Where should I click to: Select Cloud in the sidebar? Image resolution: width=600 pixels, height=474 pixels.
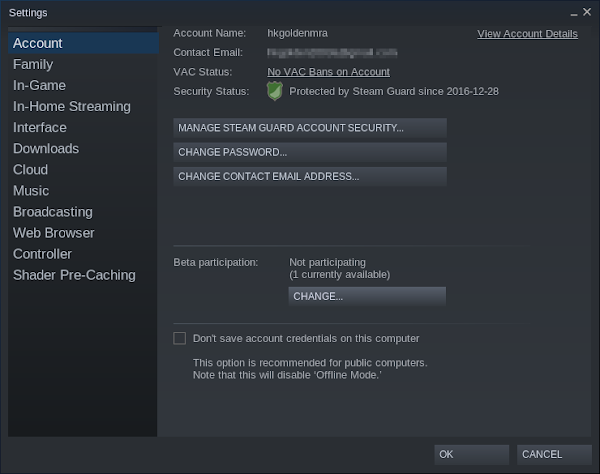coord(83,169)
